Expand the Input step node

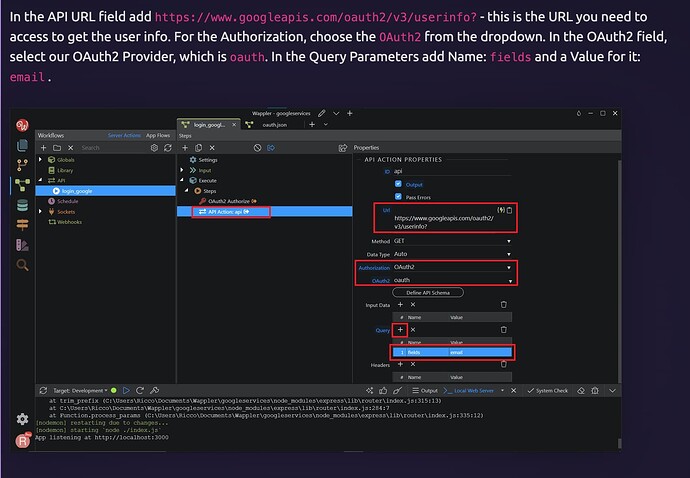[x=182, y=170]
